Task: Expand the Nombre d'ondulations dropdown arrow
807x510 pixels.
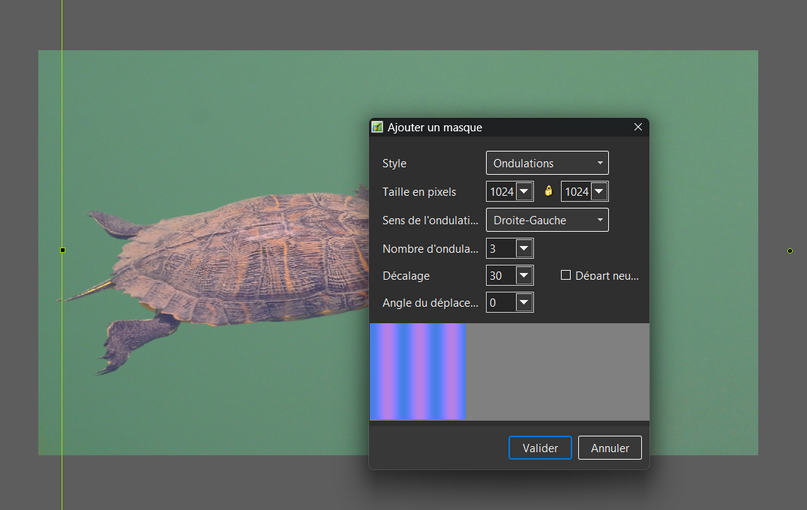Action: [x=524, y=248]
